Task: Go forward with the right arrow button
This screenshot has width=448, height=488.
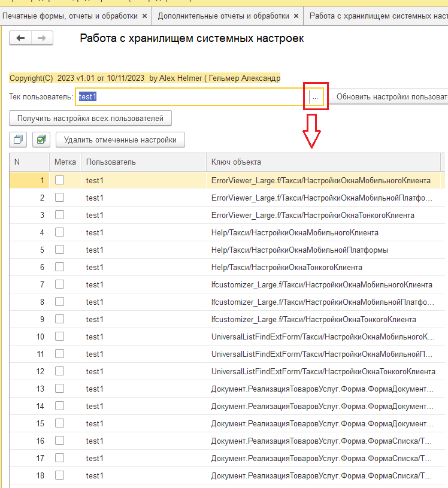Action: (x=42, y=38)
